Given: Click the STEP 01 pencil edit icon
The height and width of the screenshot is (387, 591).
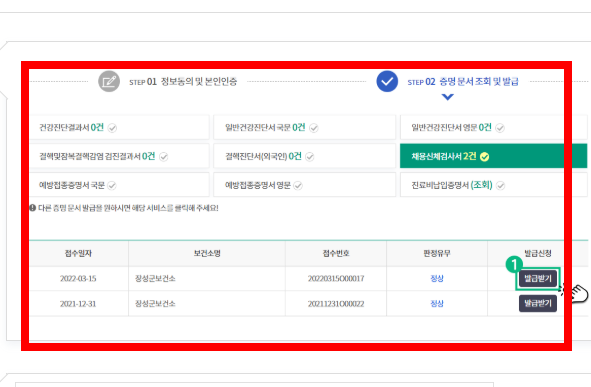Looking at the screenshot, I should coord(109,81).
